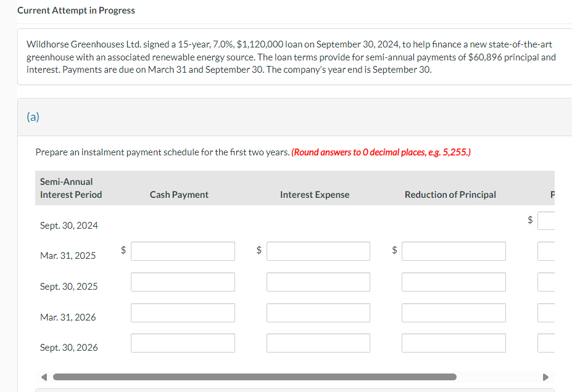Select the Sept. 30, 2024 row label

coord(68,225)
